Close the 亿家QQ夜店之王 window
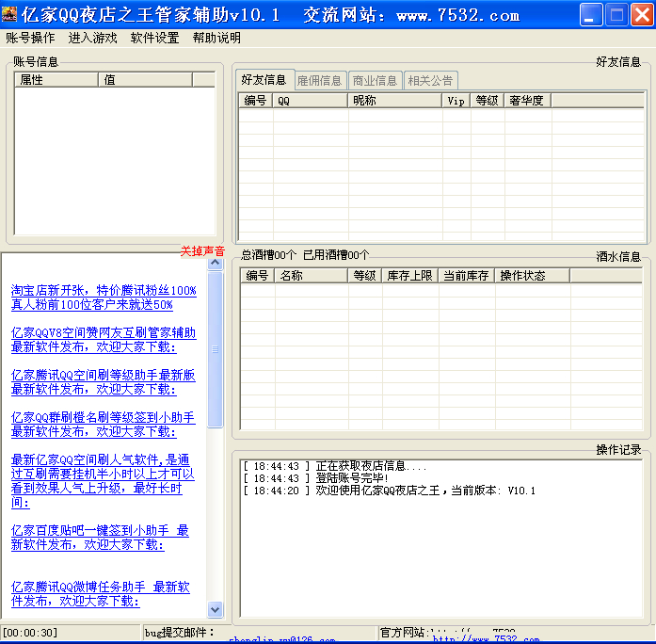The width and height of the screenshot is (656, 644). (642, 15)
